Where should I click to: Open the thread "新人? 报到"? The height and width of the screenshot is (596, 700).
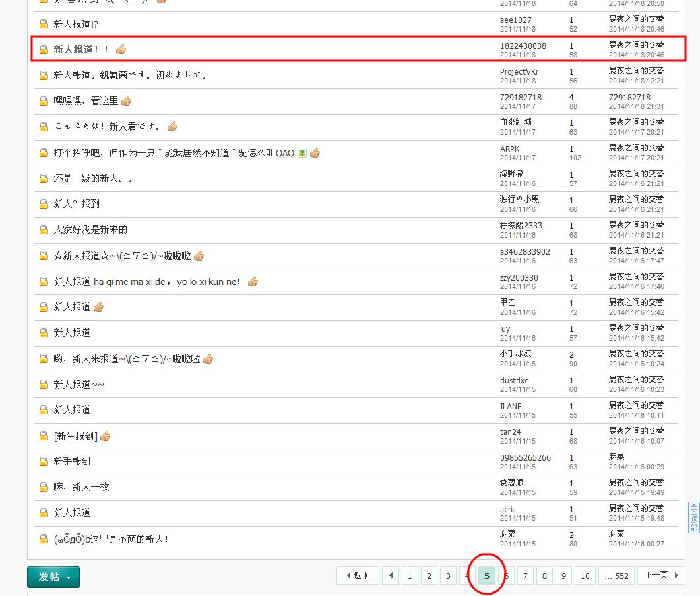(77, 204)
